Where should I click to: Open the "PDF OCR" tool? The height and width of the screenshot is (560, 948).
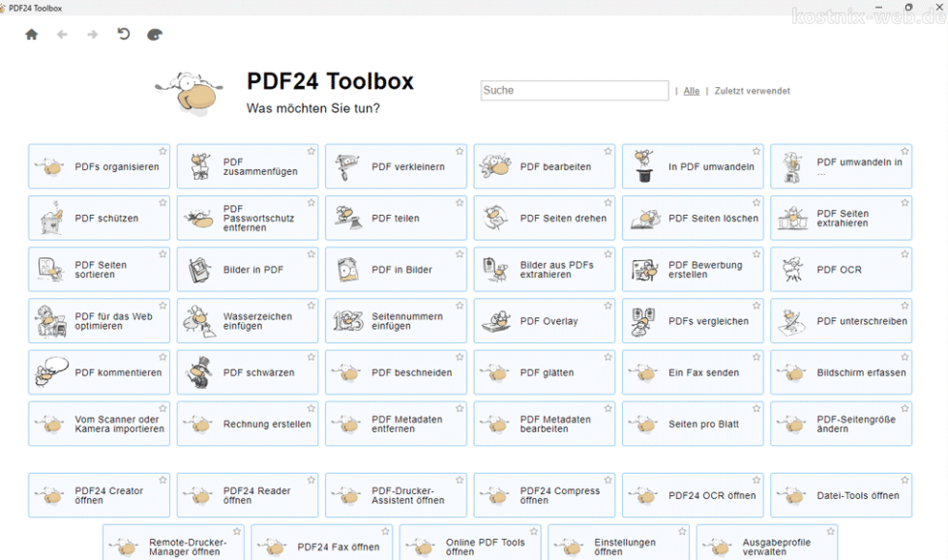click(x=840, y=269)
